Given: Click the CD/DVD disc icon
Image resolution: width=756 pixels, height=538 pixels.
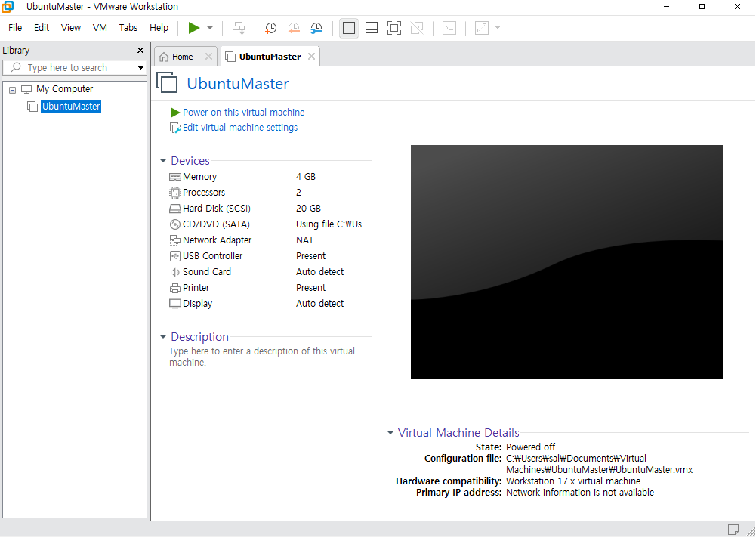Looking at the screenshot, I should tap(175, 225).
